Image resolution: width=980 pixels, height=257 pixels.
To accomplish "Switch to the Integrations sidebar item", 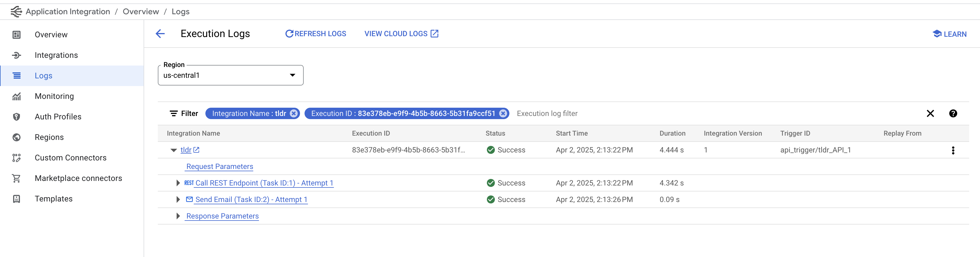I will (x=56, y=55).
